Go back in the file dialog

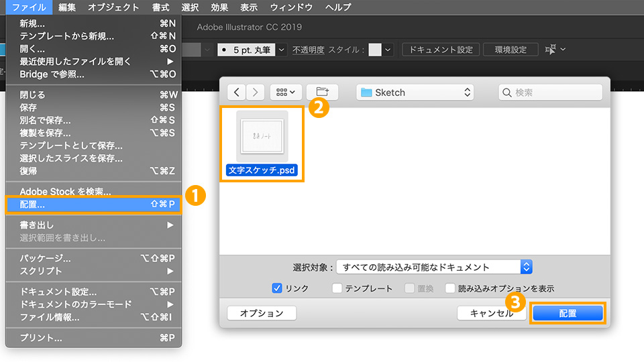coord(237,93)
